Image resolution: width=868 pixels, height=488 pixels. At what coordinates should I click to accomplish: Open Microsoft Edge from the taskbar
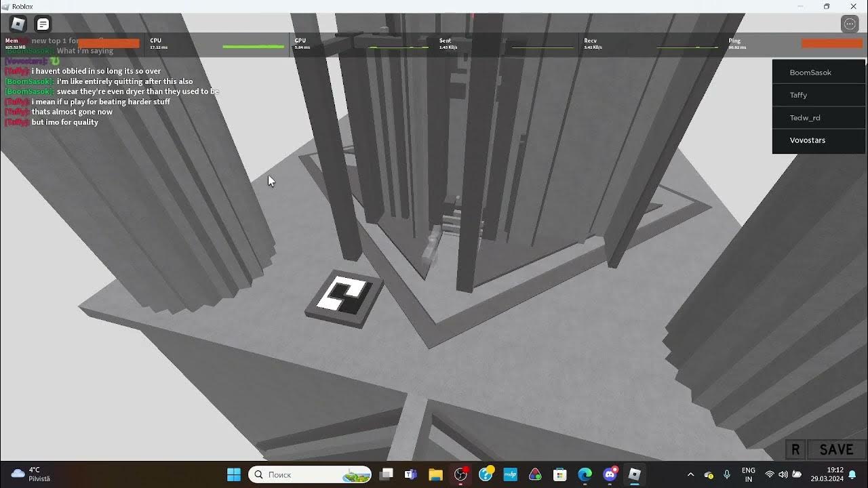[x=585, y=474]
